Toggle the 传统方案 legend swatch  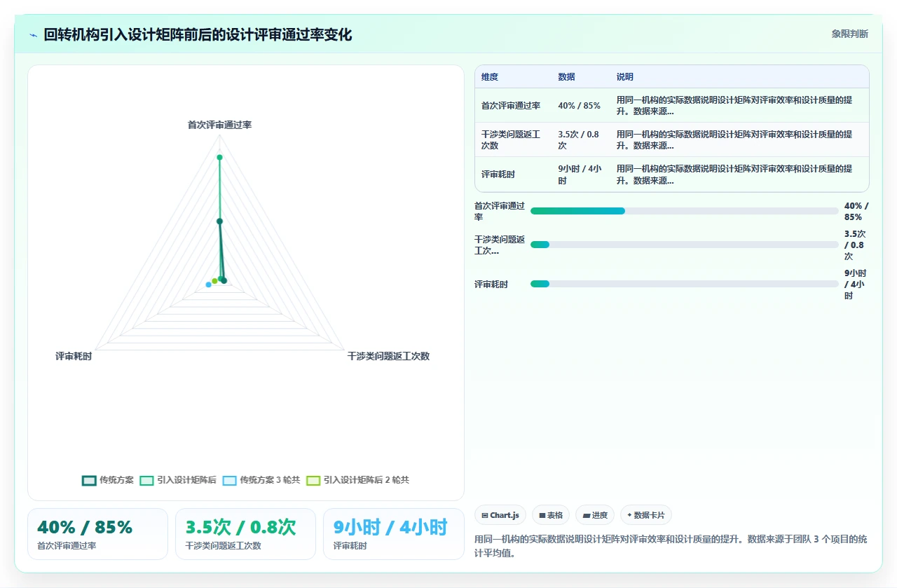[89, 480]
